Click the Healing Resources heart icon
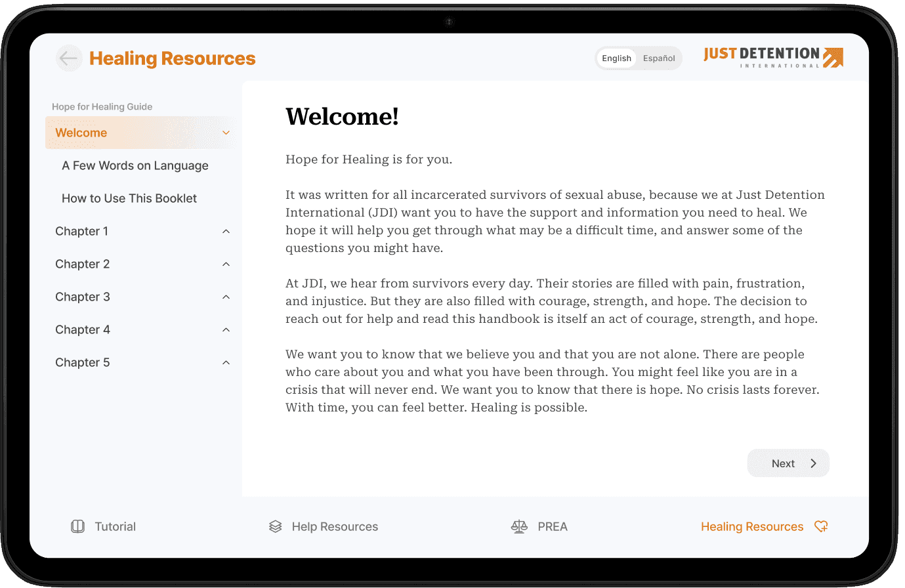Screen dimensions: 905x588 821,526
